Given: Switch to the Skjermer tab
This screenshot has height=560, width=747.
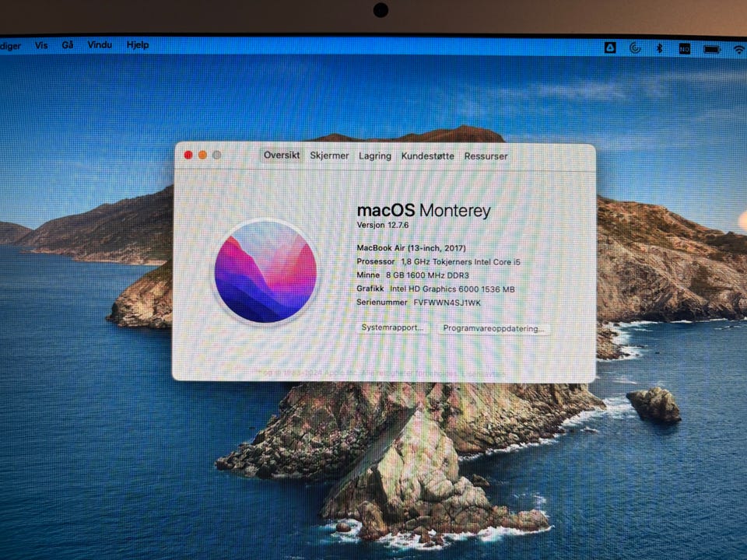Looking at the screenshot, I should click(x=329, y=156).
